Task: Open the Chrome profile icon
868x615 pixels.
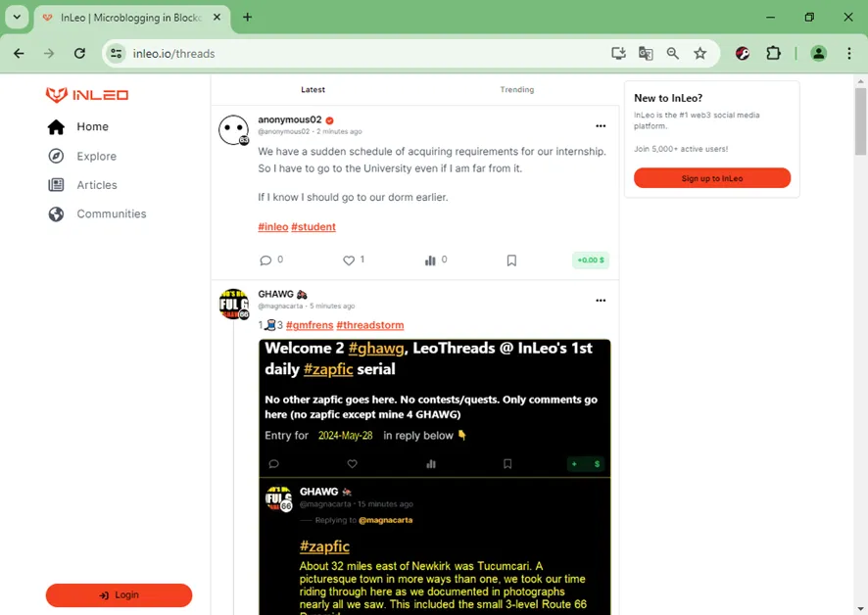Action: (x=818, y=53)
